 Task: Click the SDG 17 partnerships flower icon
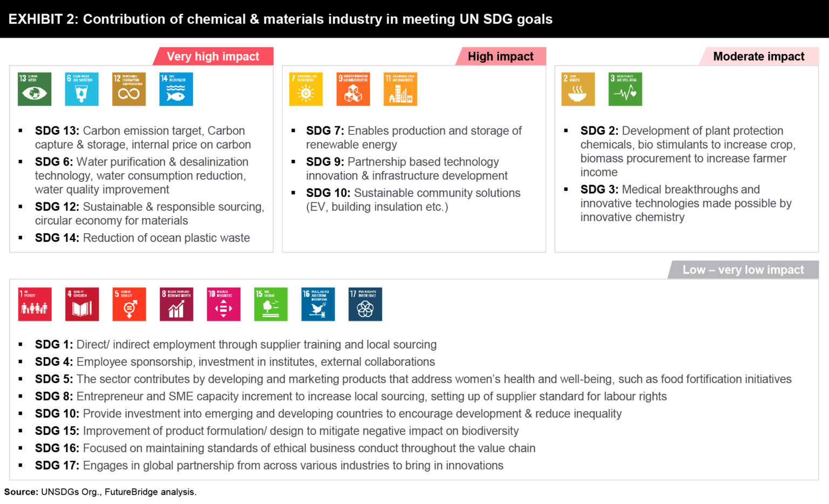(365, 304)
